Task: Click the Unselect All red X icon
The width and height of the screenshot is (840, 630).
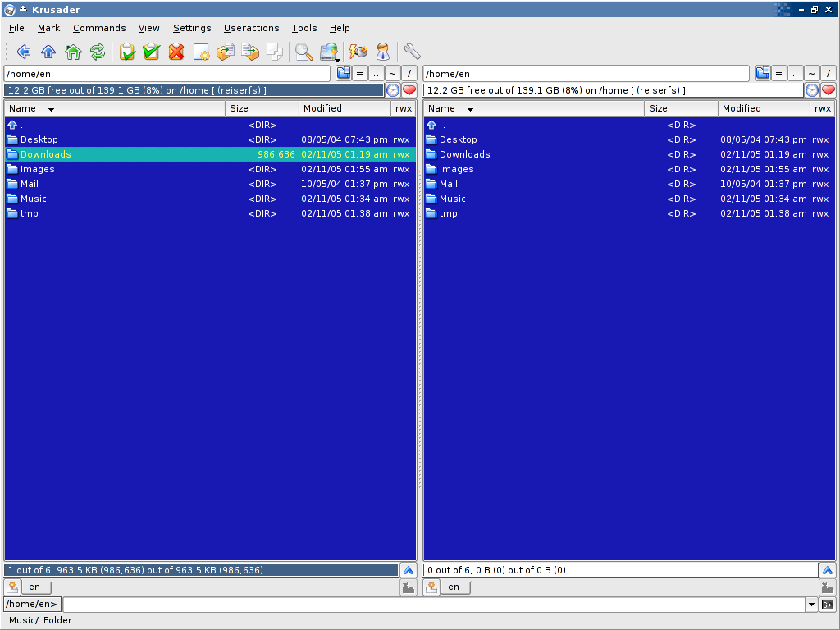Action: pos(176,52)
